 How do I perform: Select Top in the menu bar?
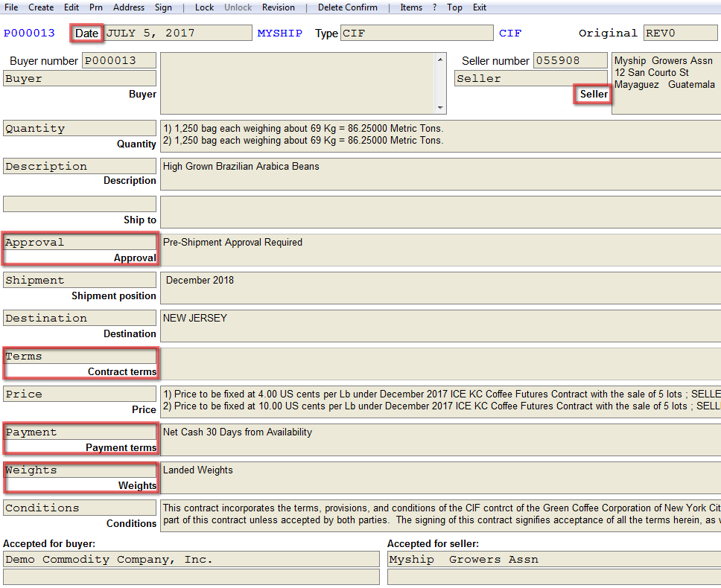click(454, 7)
